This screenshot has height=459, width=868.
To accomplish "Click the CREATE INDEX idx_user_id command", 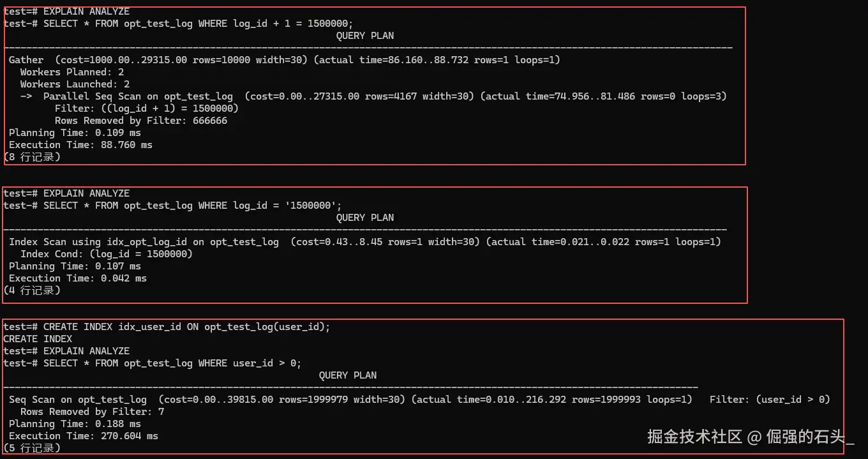I will (167, 326).
